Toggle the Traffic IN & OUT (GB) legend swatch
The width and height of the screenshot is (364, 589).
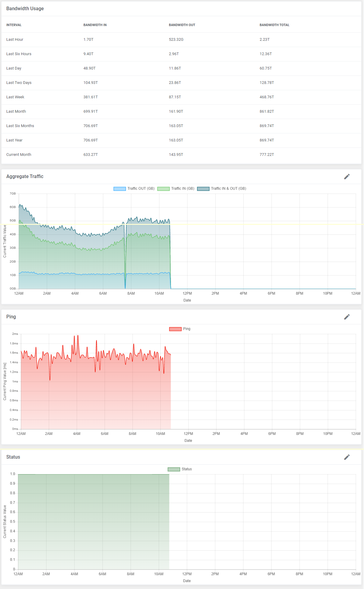pos(203,189)
